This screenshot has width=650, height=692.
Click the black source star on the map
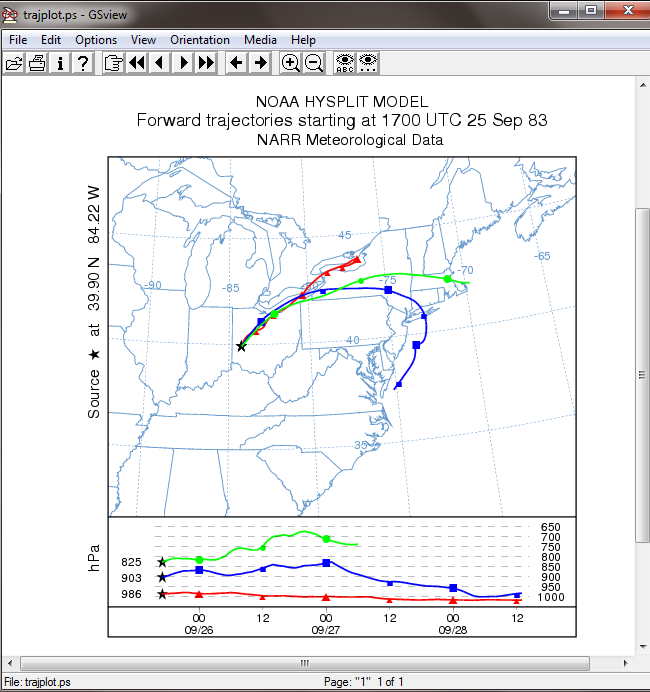tap(241, 346)
